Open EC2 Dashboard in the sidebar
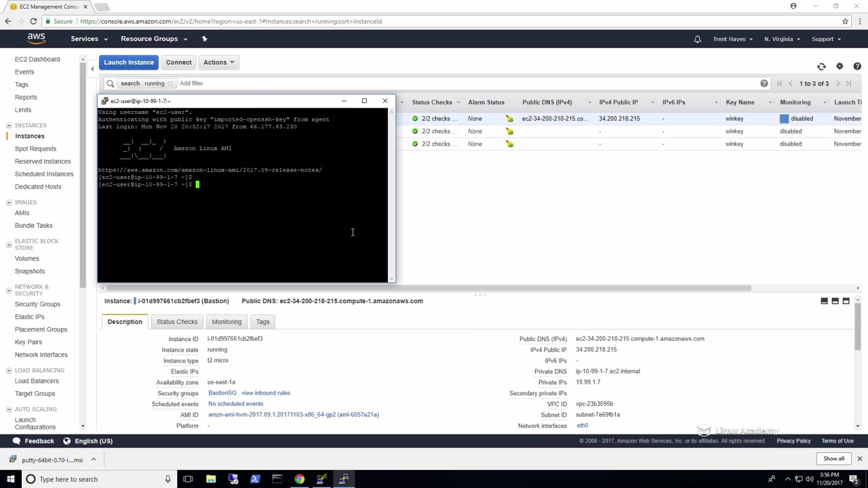Viewport: 868px width, 488px height. (37, 60)
